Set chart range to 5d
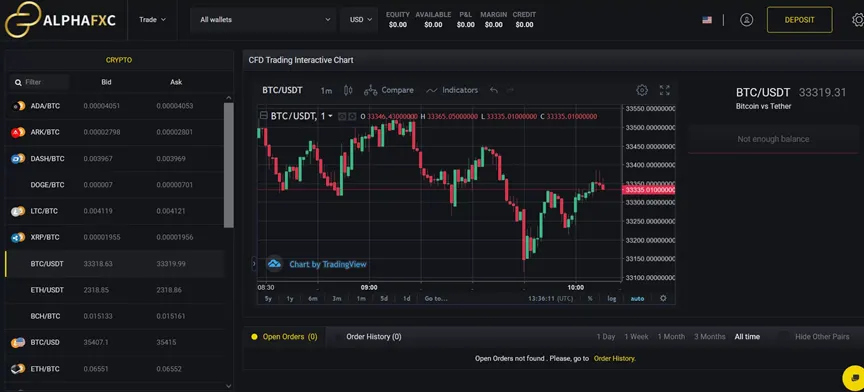Image resolution: width=864 pixels, height=392 pixels. 384,298
